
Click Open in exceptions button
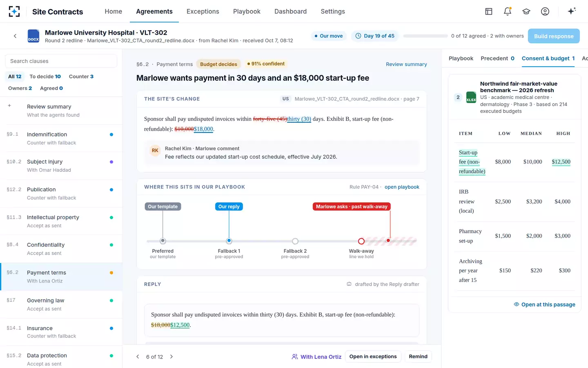click(x=373, y=357)
